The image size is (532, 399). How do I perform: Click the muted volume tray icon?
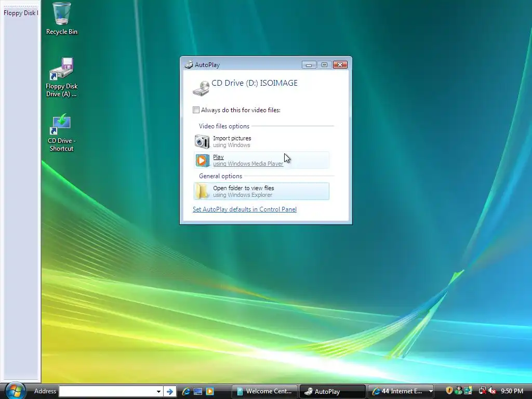[492, 391]
